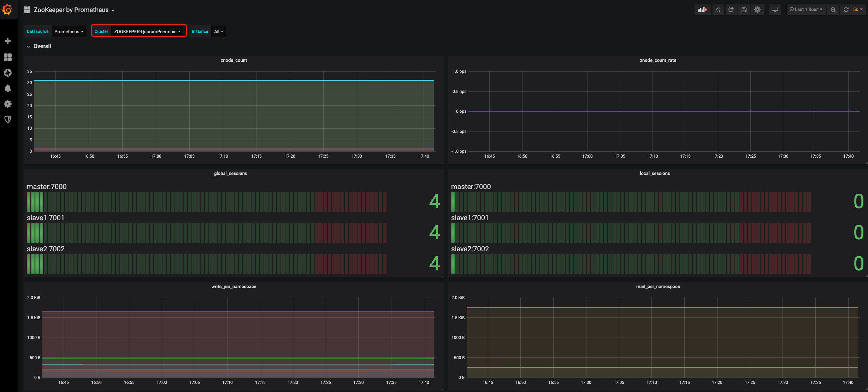Click the cyan line in znode_count graph

click(234, 81)
